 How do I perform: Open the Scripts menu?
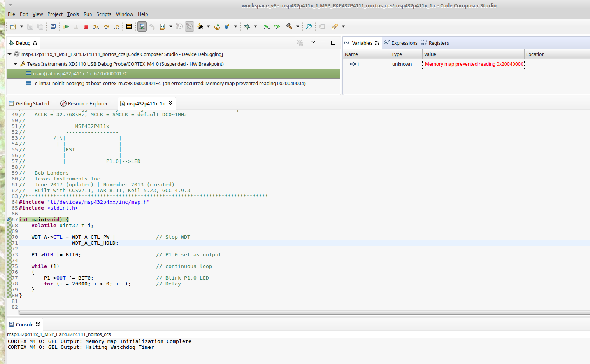(x=104, y=14)
